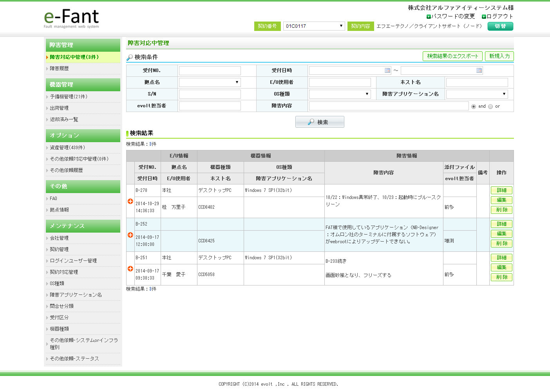Click パスワードの変更 link
The height and width of the screenshot is (392, 550).
click(453, 16)
